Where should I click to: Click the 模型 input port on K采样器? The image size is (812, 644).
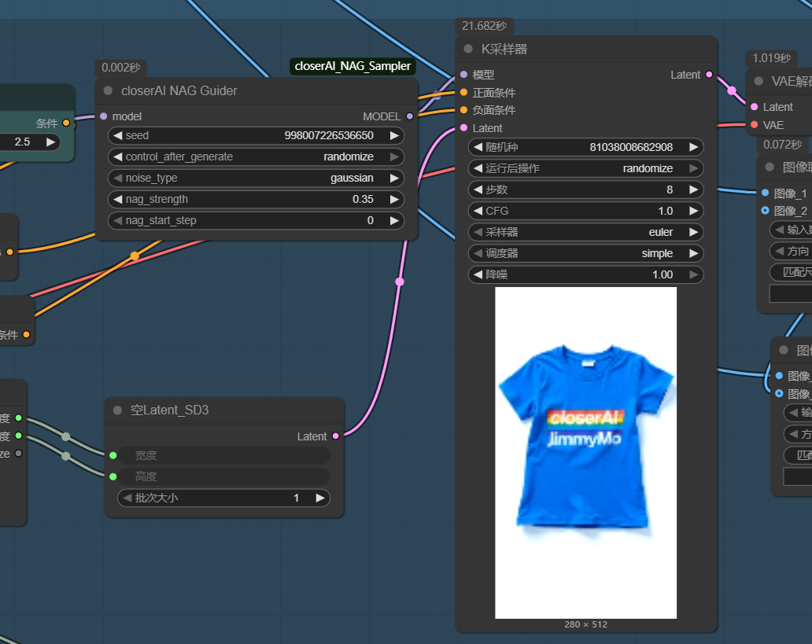point(463,75)
